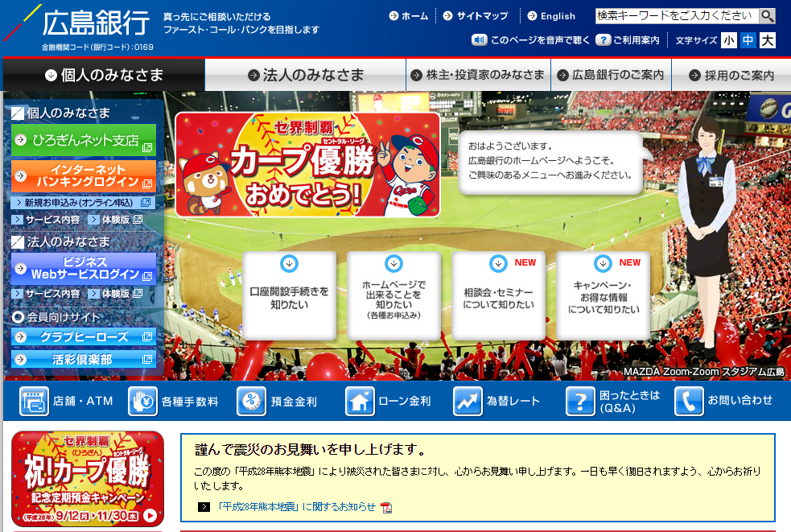This screenshot has width=791, height=532.
Task: Open the 個人のみなさま tab
Action: [104, 75]
